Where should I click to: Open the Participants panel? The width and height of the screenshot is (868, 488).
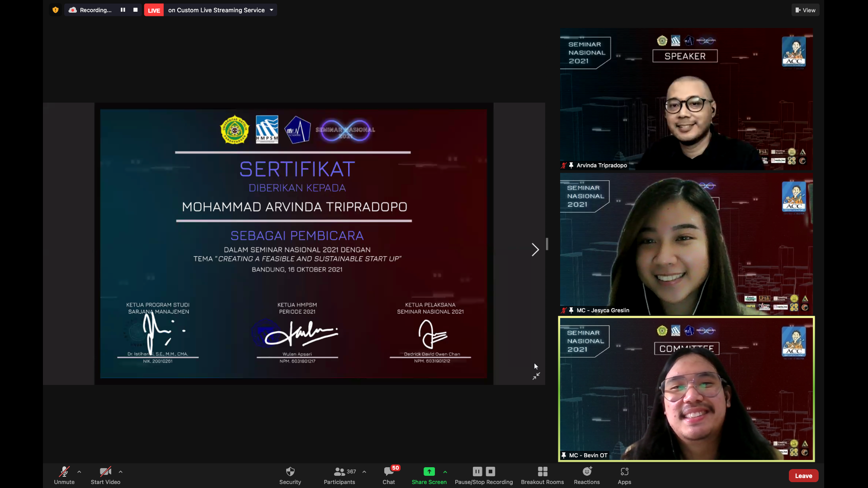pyautogui.click(x=340, y=475)
